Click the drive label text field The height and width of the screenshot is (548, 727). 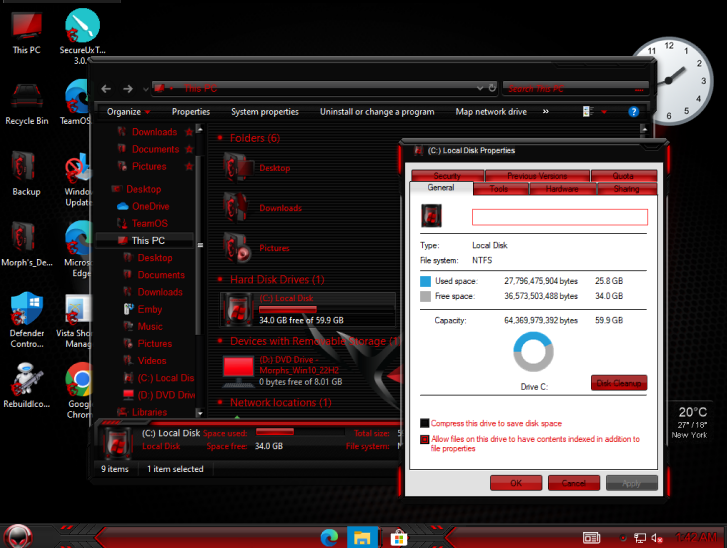tap(560, 217)
